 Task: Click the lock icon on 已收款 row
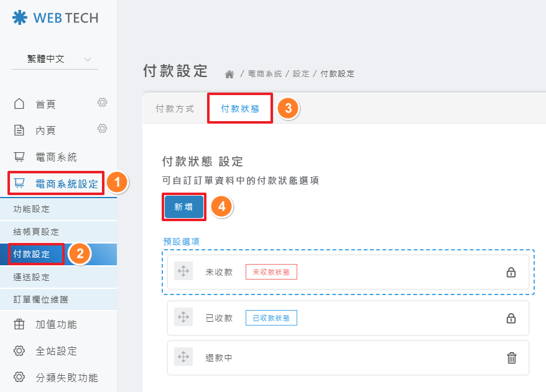tap(511, 318)
